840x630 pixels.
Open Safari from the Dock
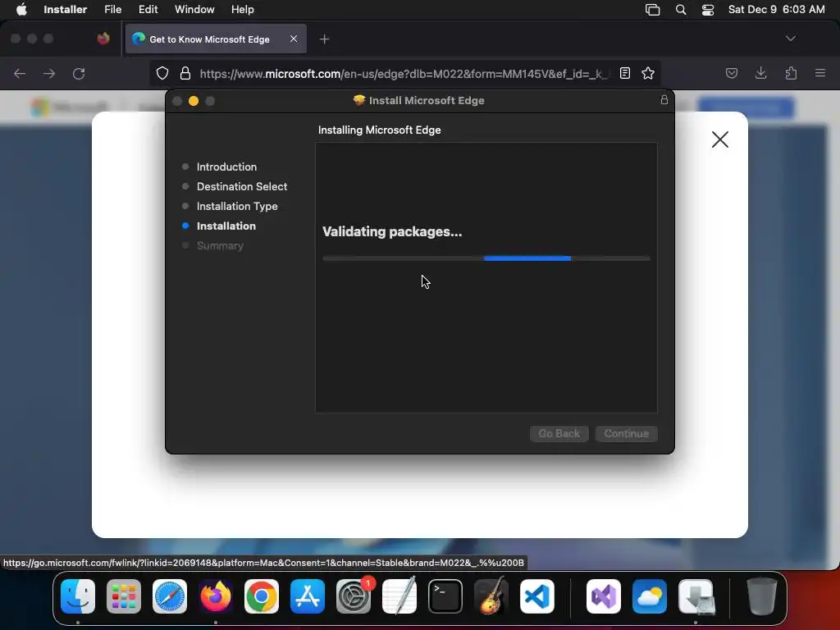coord(170,596)
